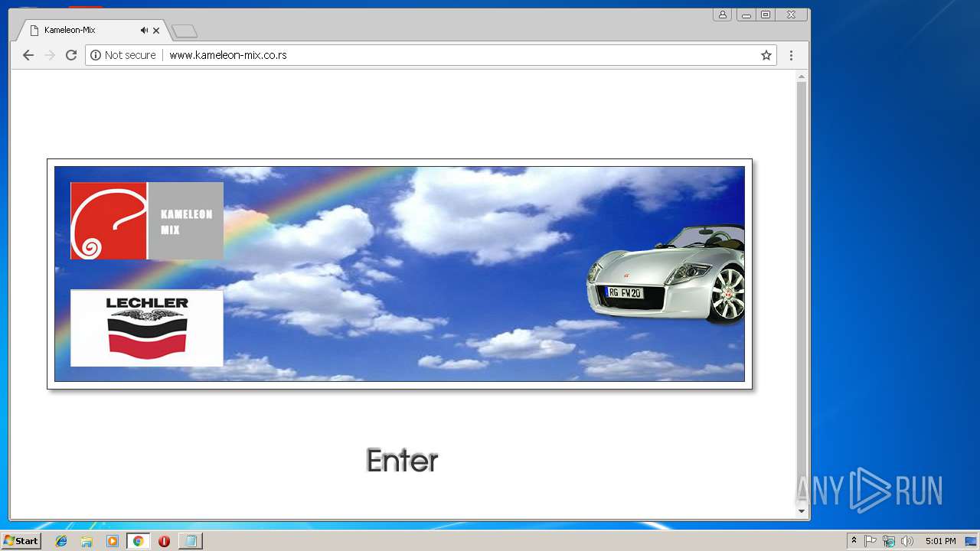
Task: Open the Action Center flag icon
Action: [x=871, y=541]
